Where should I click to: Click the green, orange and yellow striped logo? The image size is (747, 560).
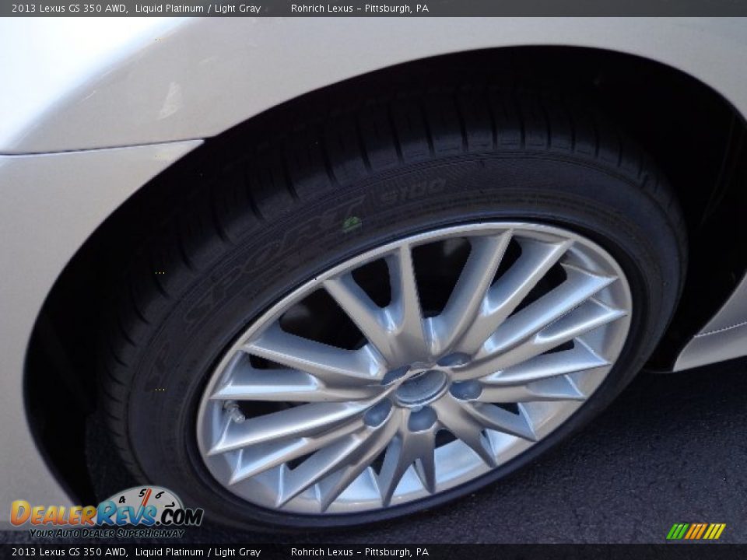point(696,531)
